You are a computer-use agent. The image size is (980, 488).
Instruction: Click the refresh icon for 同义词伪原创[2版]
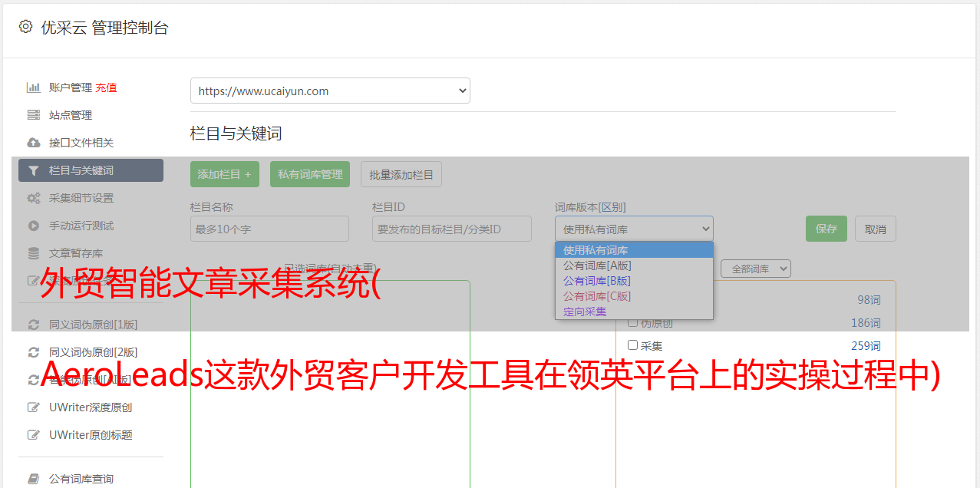point(33,352)
